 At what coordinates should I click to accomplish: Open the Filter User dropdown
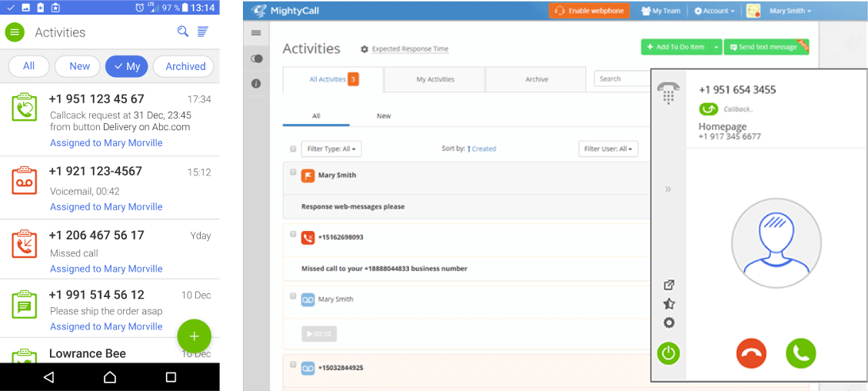[x=607, y=149]
